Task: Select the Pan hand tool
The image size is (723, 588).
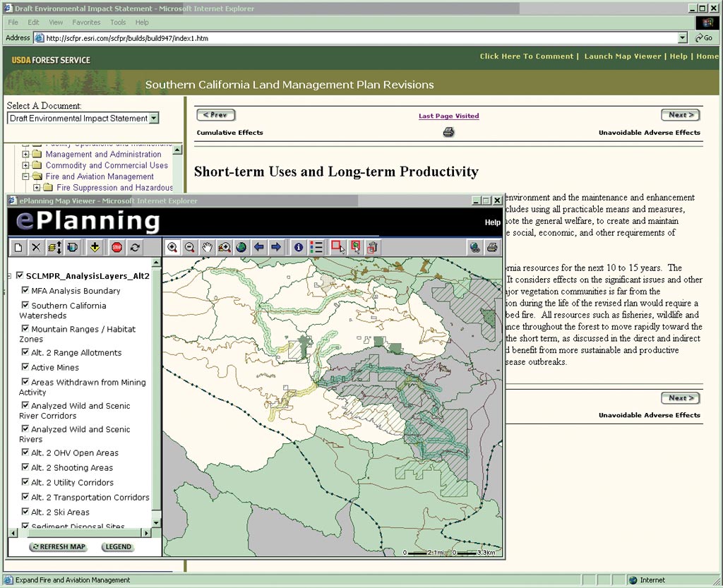Action: click(x=207, y=248)
